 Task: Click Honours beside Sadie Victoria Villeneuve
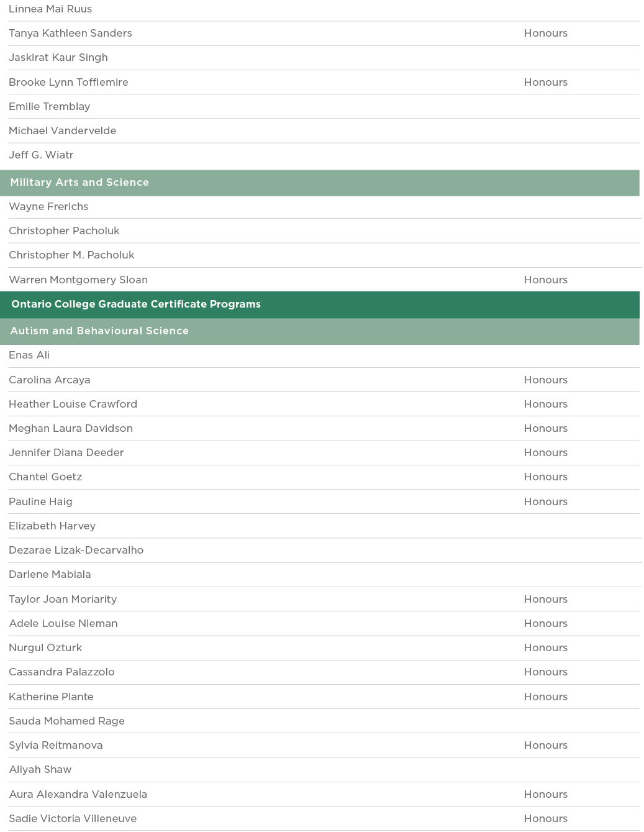pos(545,819)
